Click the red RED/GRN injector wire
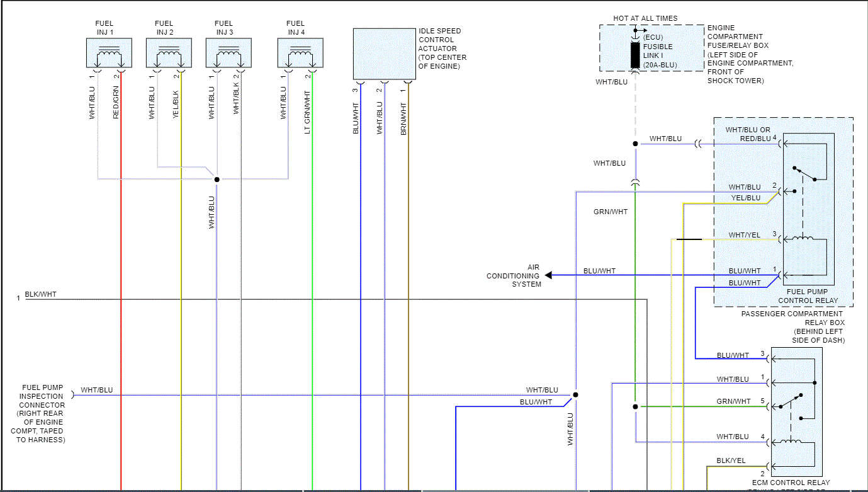This screenshot has width=868, height=492. (x=121, y=283)
